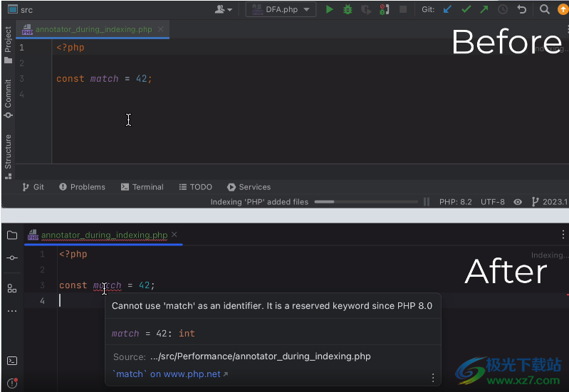This screenshot has width=569, height=392.
Task: Open the DFA.php run configuration dropdown
Action: coord(281,9)
